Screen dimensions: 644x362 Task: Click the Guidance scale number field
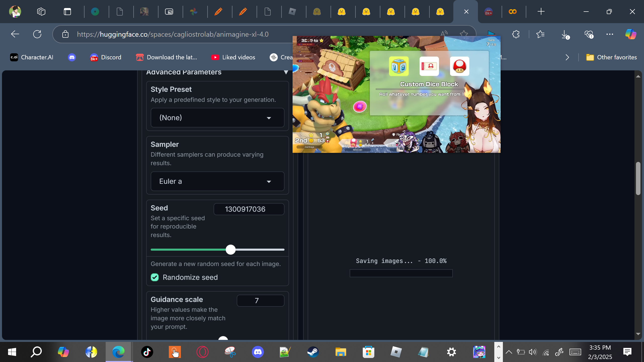[x=260, y=301]
